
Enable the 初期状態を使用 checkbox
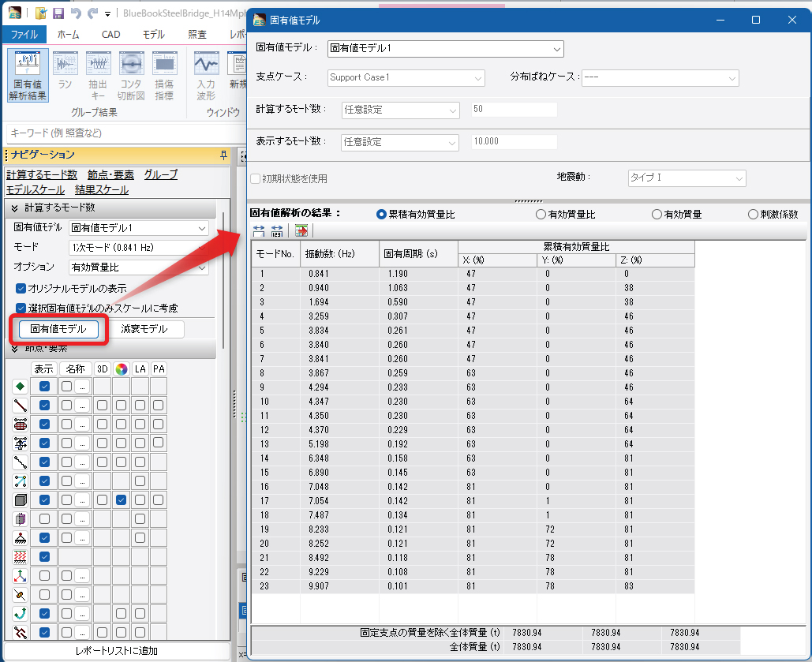tap(256, 178)
